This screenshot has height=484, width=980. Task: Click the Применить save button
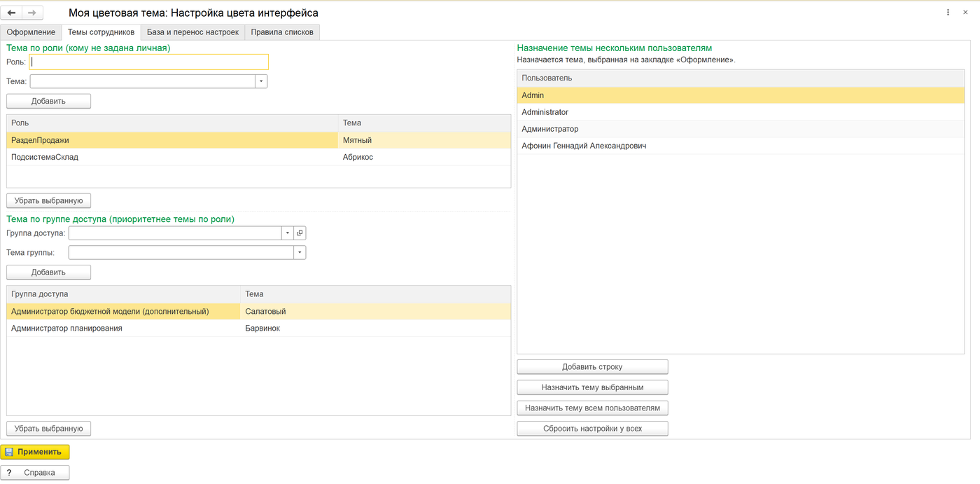tap(35, 452)
